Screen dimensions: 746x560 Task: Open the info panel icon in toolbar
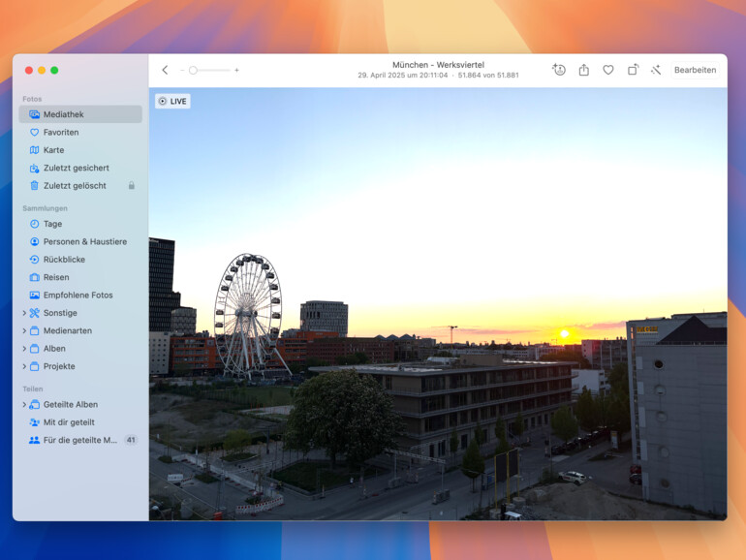[x=559, y=70]
